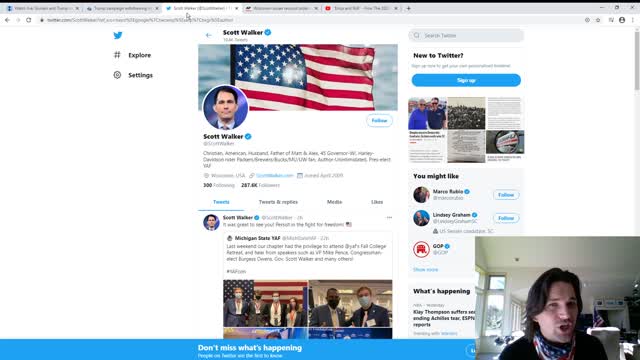Click the Search Twitter field
This screenshot has width=640, height=360.
pyautogui.click(x=466, y=36)
